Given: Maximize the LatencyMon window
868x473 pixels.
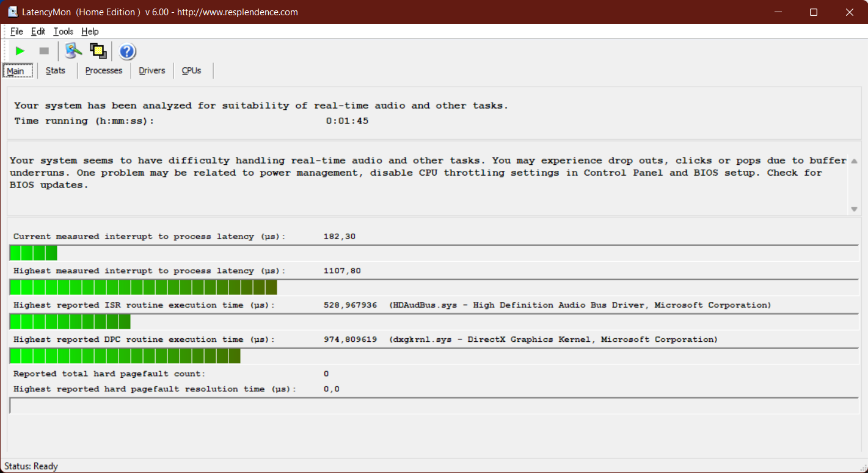Looking at the screenshot, I should click(814, 12).
